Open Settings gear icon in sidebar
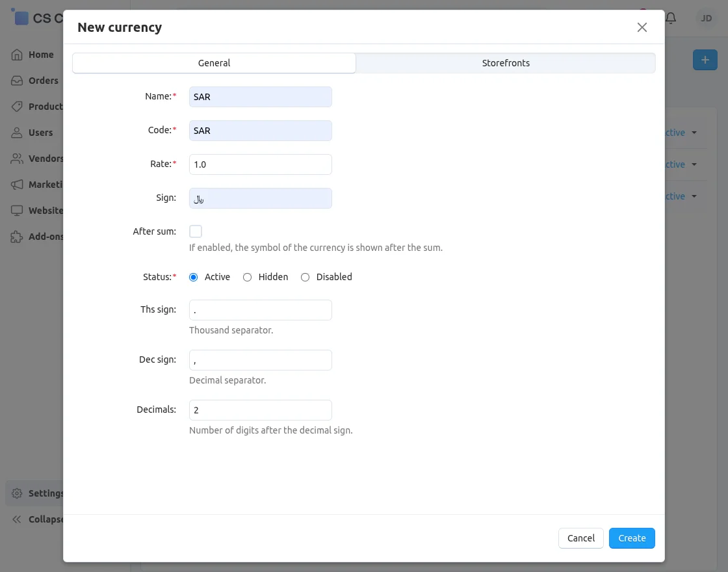The height and width of the screenshot is (572, 728). click(x=17, y=493)
